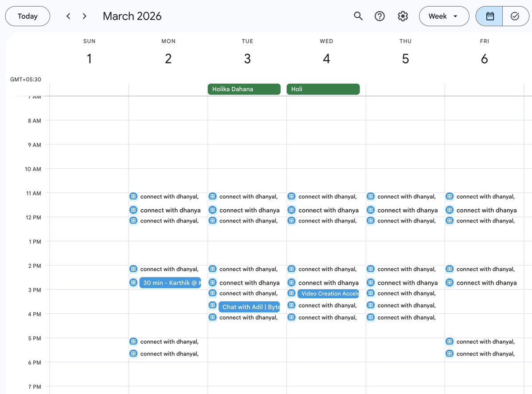
Task: Open the calendar search icon
Action: coord(358,16)
